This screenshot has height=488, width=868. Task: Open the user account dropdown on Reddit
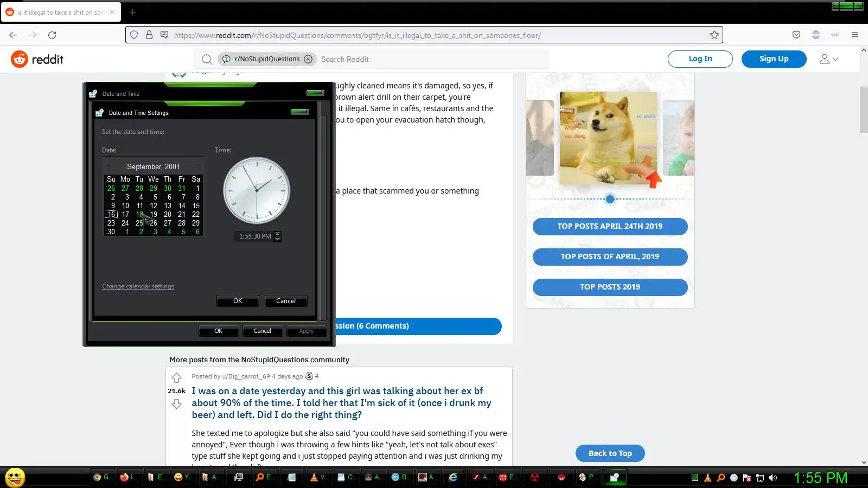pos(829,59)
